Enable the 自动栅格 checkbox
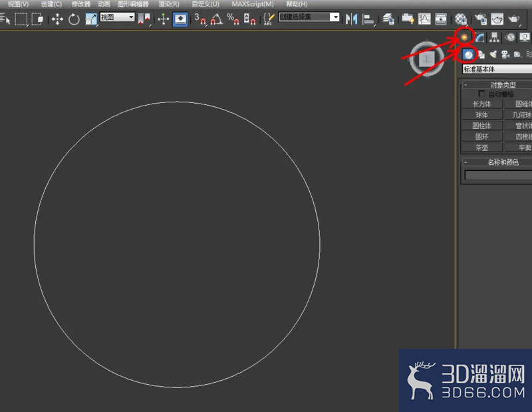This screenshot has height=412, width=532. 481,94
